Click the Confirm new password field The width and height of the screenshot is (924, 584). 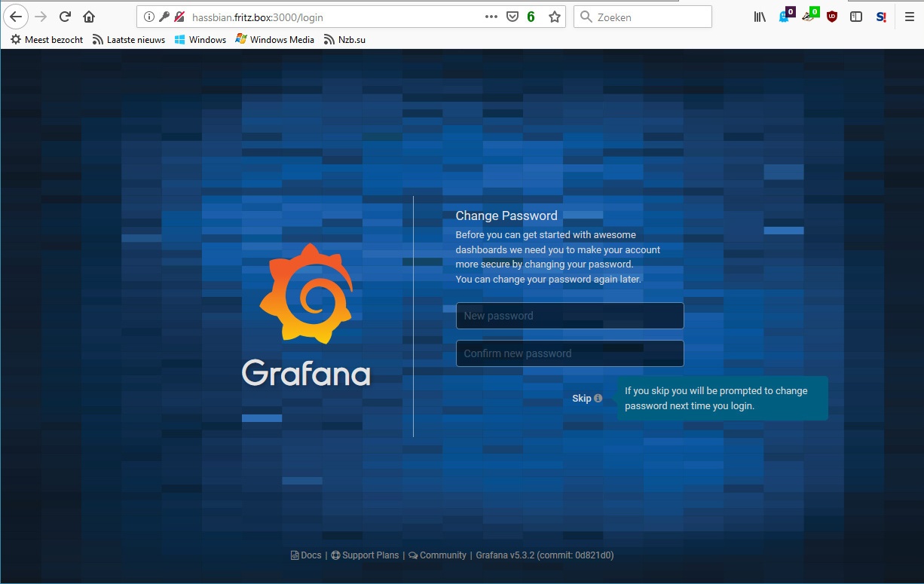click(570, 353)
